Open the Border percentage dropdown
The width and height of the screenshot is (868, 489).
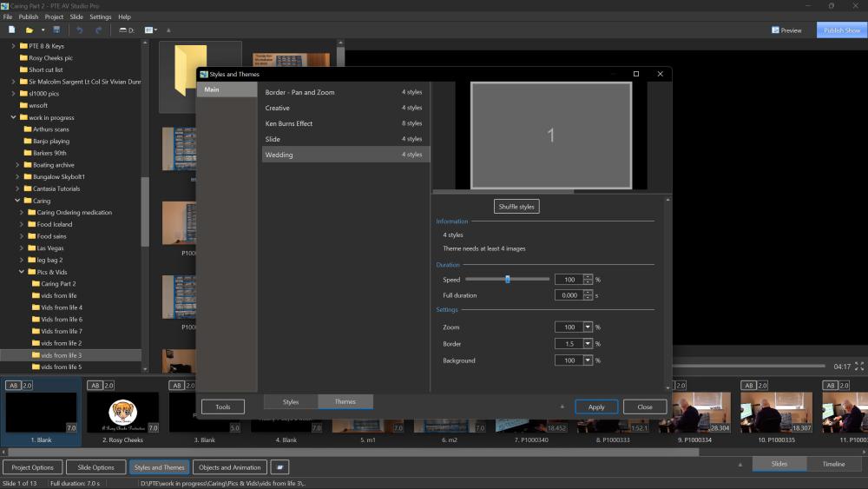[588, 344]
